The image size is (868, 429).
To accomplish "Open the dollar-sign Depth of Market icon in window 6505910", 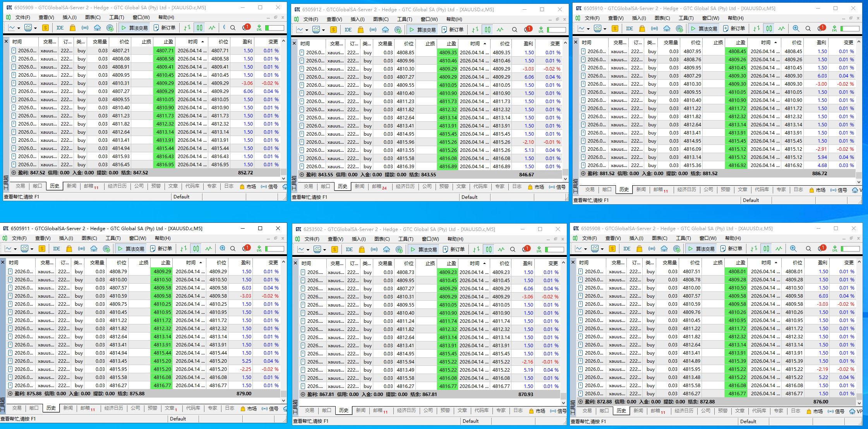I will (x=614, y=29).
